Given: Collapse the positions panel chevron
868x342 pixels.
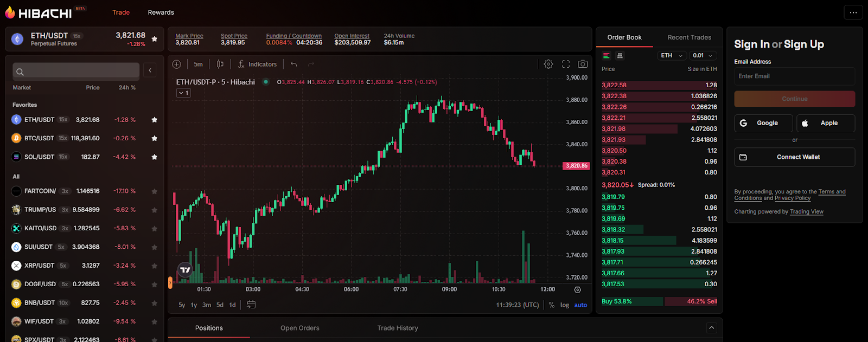Looking at the screenshot, I should (712, 328).
